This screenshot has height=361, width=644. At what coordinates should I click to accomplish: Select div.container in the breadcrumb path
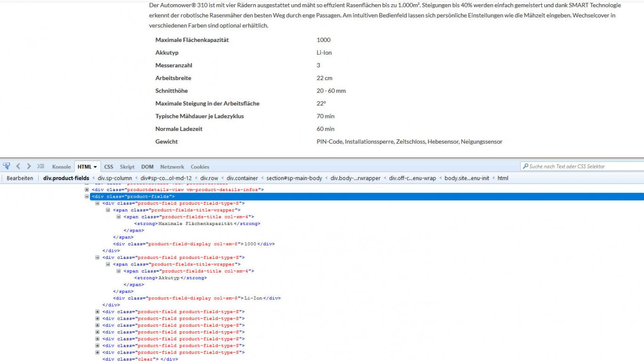242,178
